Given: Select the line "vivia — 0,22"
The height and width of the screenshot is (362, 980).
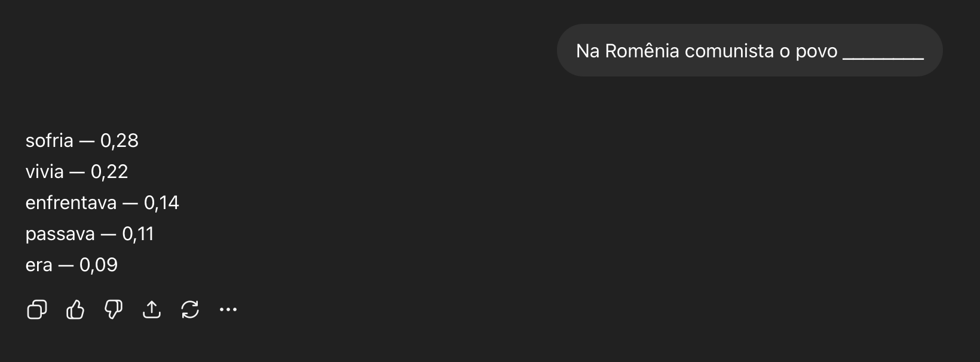Looking at the screenshot, I should point(76,172).
